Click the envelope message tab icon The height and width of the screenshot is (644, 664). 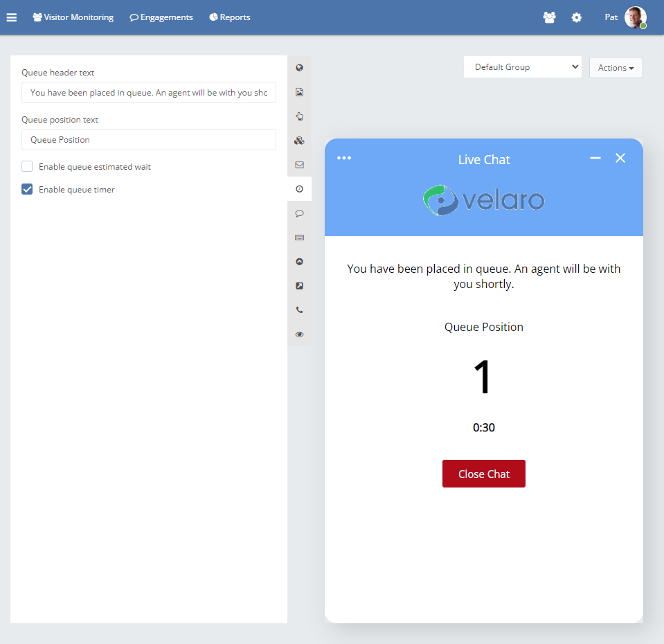coord(299,165)
